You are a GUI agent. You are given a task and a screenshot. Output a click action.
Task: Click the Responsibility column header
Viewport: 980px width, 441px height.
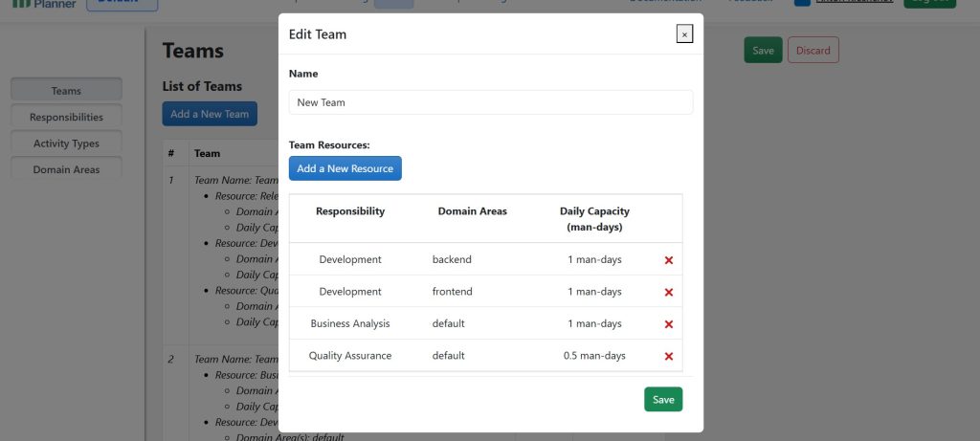[350, 211]
